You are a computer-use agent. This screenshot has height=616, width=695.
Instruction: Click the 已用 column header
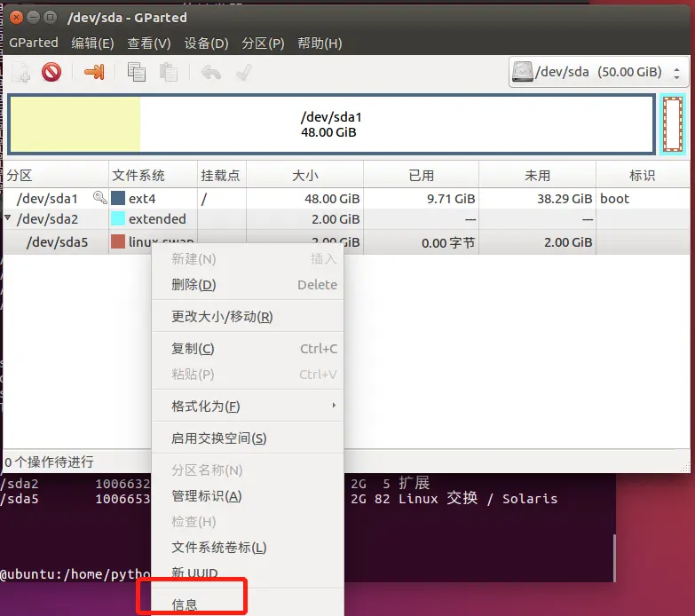(x=421, y=175)
